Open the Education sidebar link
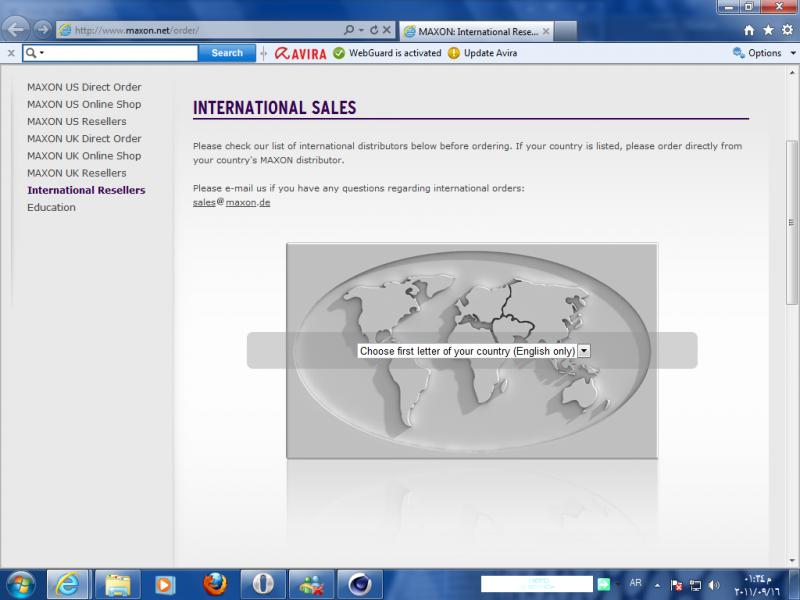The image size is (800, 600). [x=51, y=208]
